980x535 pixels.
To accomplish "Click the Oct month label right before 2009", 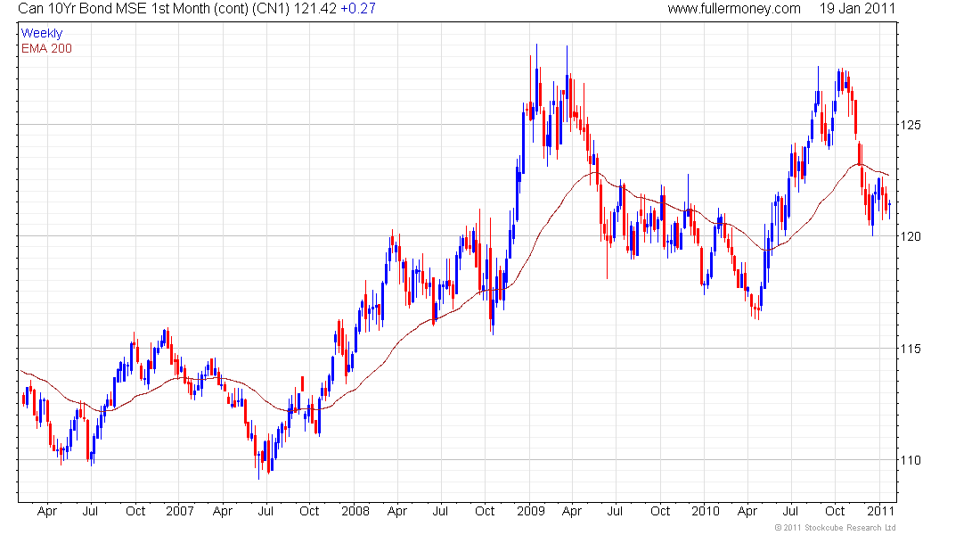I will pos(485,512).
